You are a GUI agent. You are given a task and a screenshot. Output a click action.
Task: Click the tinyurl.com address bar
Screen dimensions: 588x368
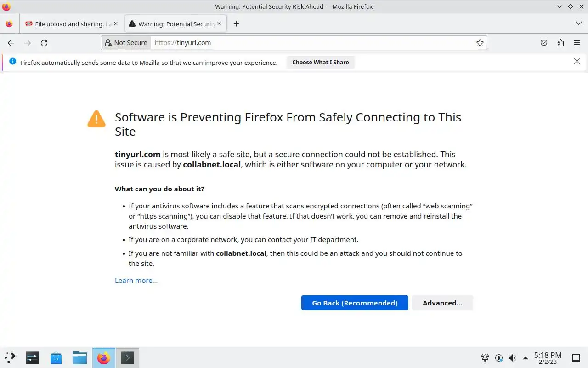coord(312,43)
